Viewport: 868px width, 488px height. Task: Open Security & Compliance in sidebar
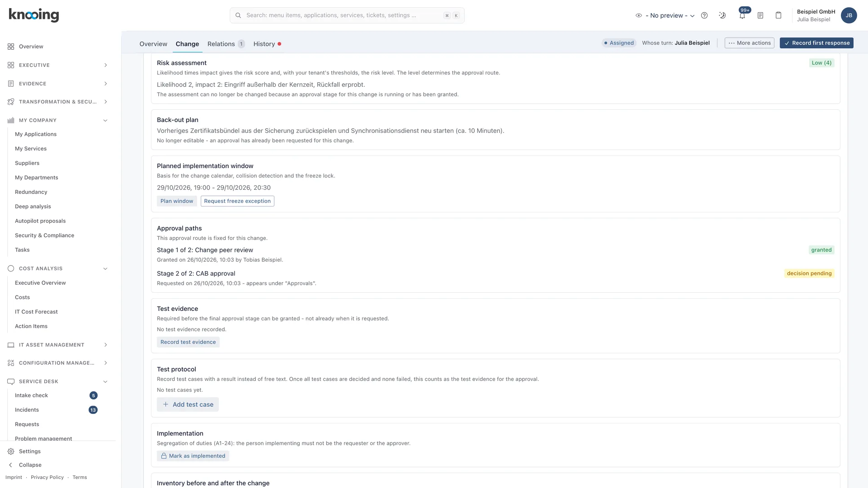pos(44,235)
